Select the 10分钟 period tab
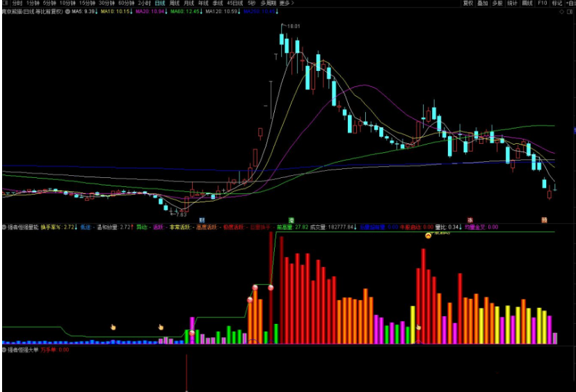This screenshot has height=392, width=576. 67,3
